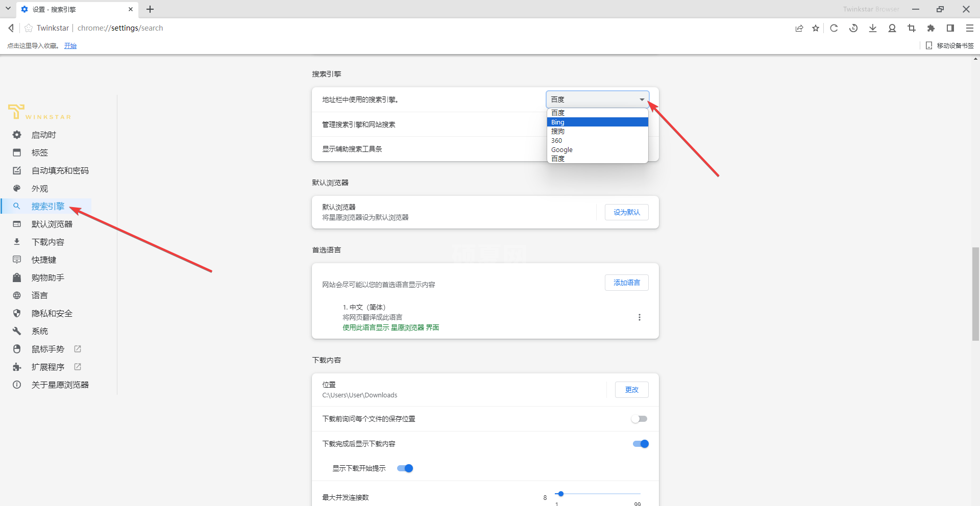Collapse the search engine dropdown showing 百度
This screenshot has height=506, width=980.
tap(597, 99)
